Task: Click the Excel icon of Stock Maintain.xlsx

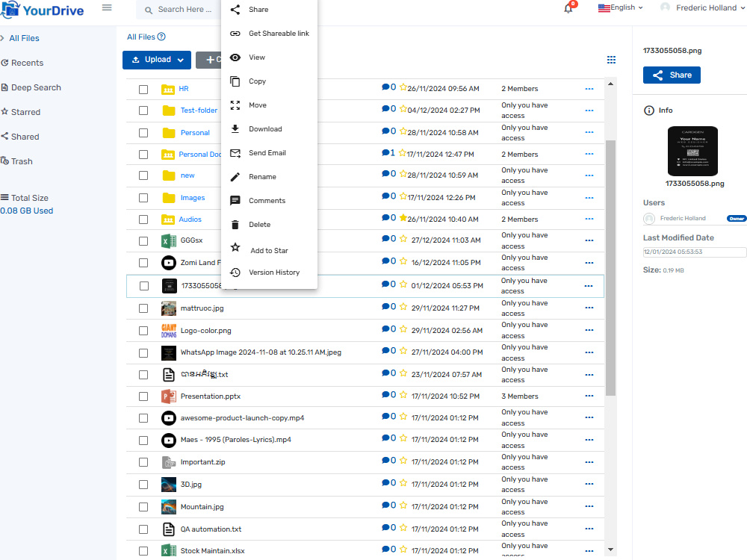Action: pos(169,551)
